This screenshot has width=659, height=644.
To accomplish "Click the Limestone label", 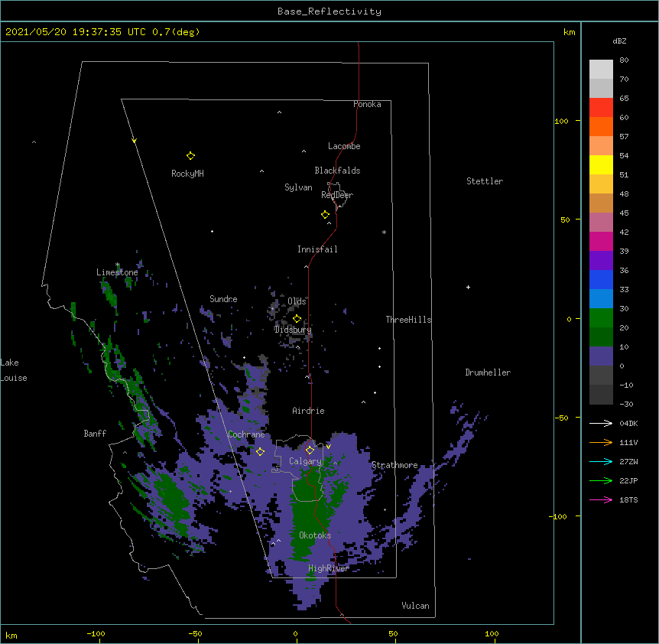I will [x=117, y=272].
